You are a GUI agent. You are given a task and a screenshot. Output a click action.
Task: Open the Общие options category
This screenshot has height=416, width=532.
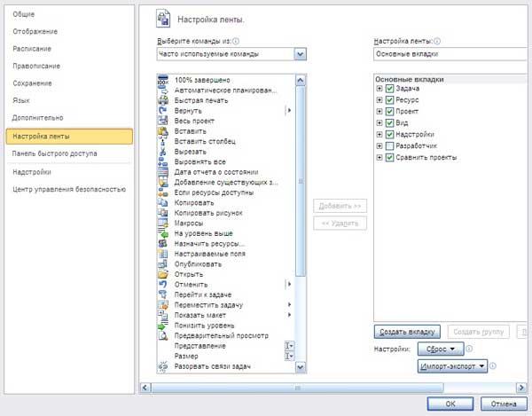click(x=24, y=14)
